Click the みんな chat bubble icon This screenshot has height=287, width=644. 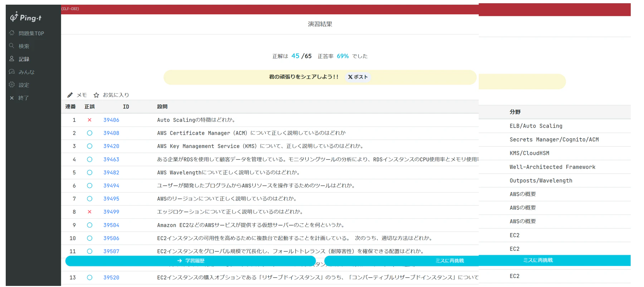(12, 71)
